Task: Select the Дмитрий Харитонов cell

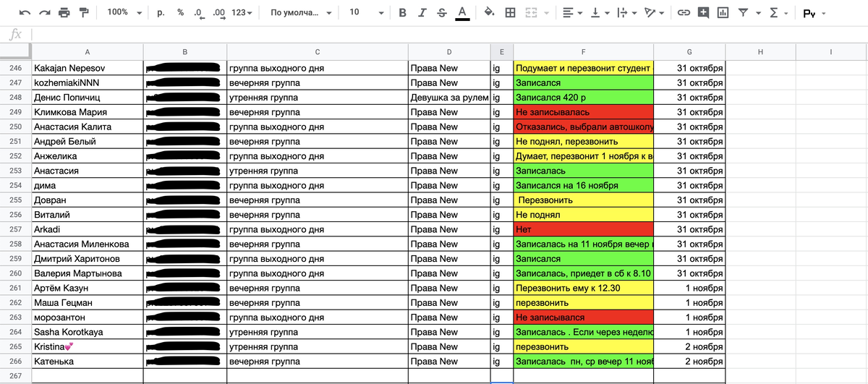Action: coord(88,259)
